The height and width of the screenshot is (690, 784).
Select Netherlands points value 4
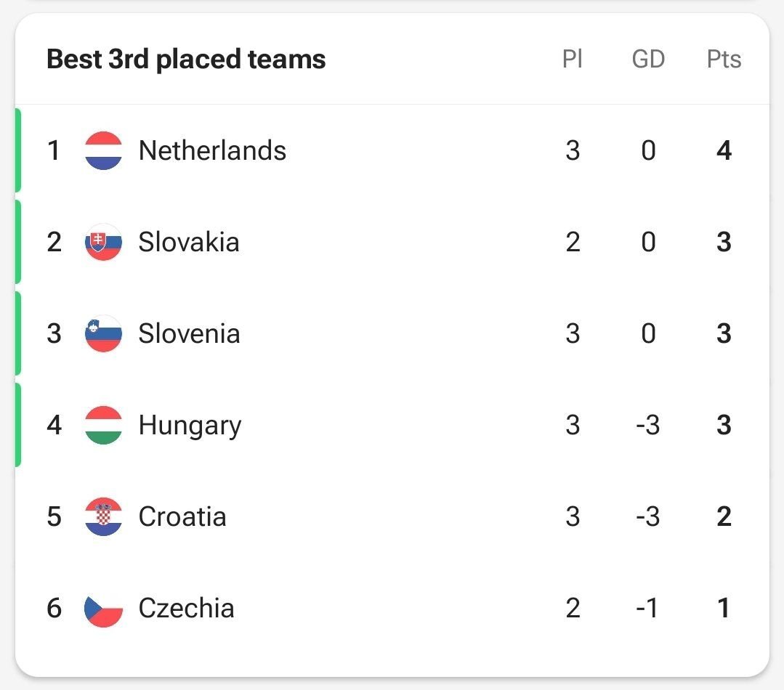(724, 150)
